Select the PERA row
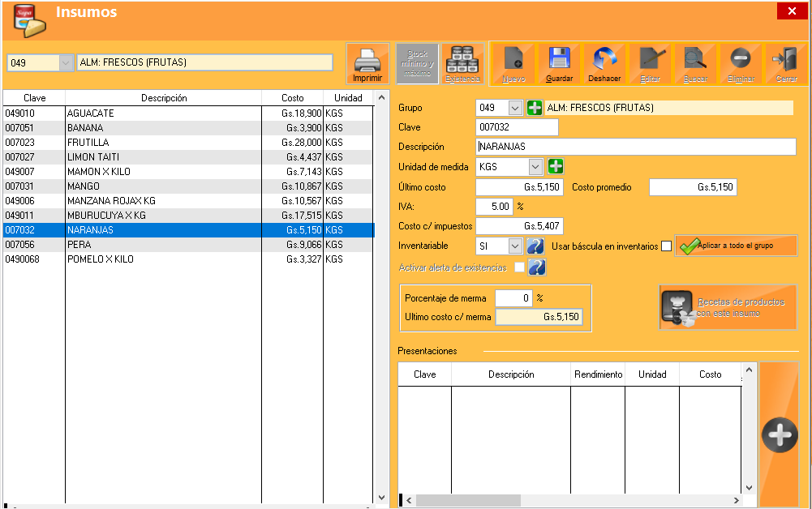 tap(187, 244)
